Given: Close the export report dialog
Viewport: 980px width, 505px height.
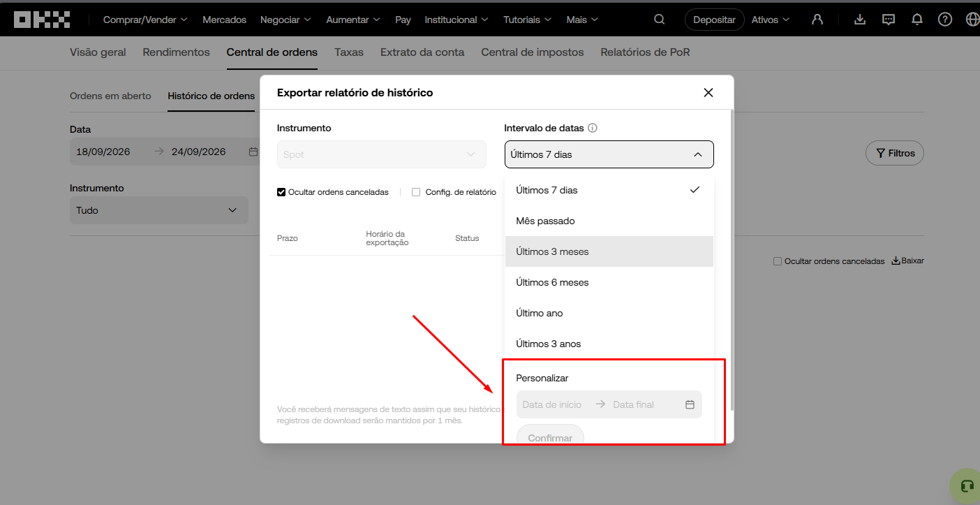Looking at the screenshot, I should [708, 92].
